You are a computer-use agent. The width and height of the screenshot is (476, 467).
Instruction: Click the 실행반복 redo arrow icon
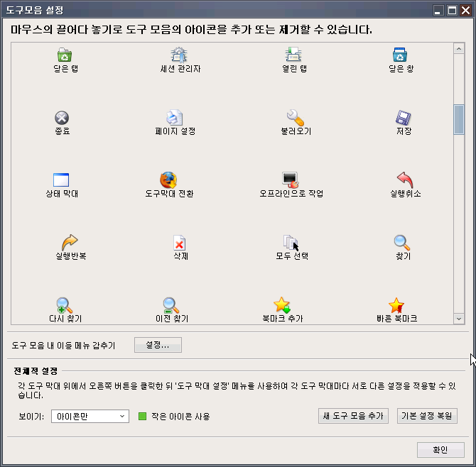[x=70, y=242]
